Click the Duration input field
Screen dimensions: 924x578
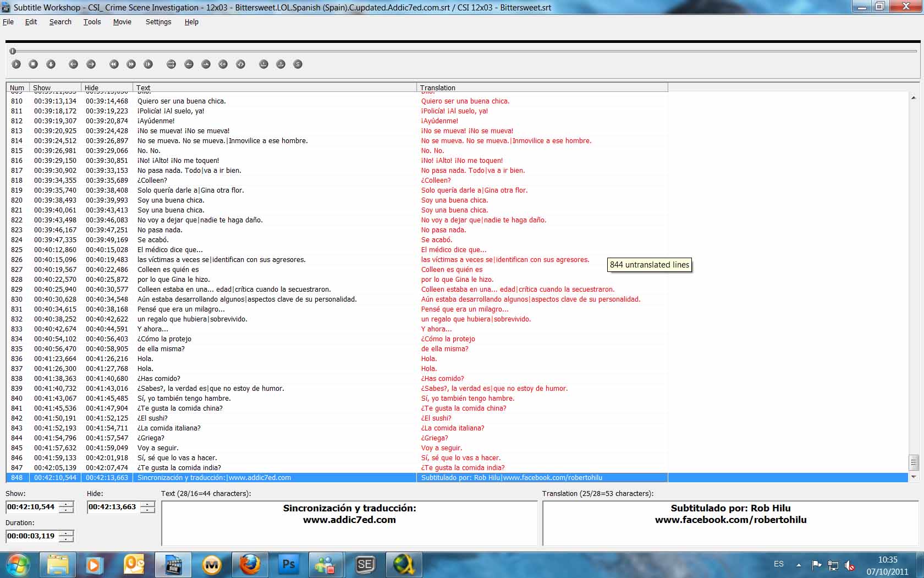click(32, 536)
